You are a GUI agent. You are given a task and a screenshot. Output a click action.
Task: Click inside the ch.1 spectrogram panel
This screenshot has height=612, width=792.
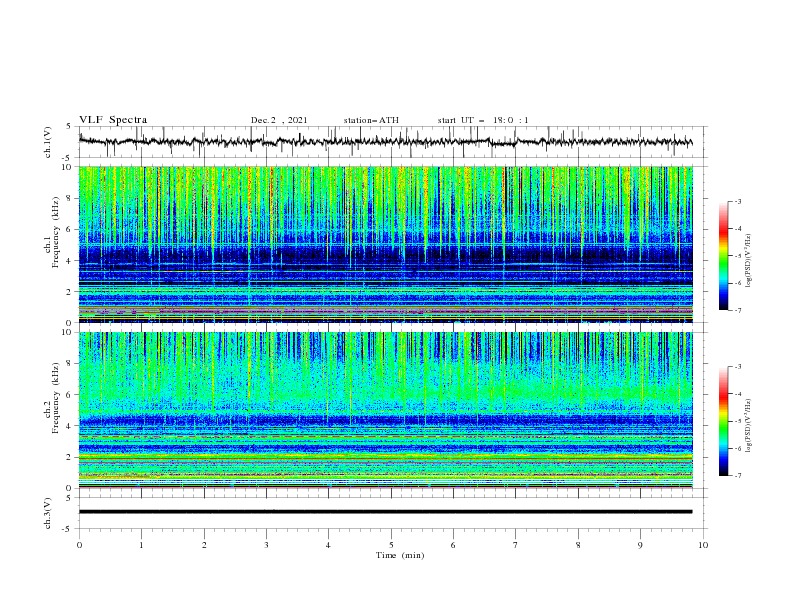(385, 244)
